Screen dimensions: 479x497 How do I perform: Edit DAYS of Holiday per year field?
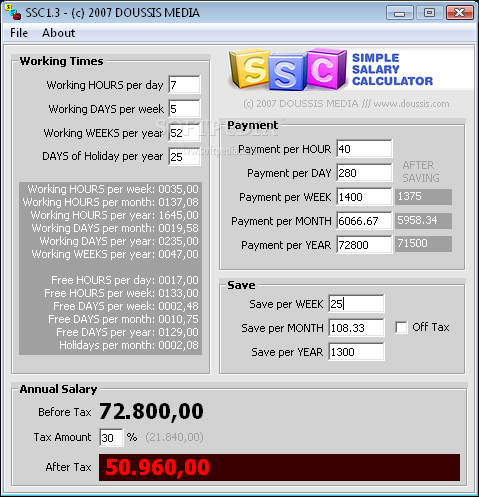[184, 156]
